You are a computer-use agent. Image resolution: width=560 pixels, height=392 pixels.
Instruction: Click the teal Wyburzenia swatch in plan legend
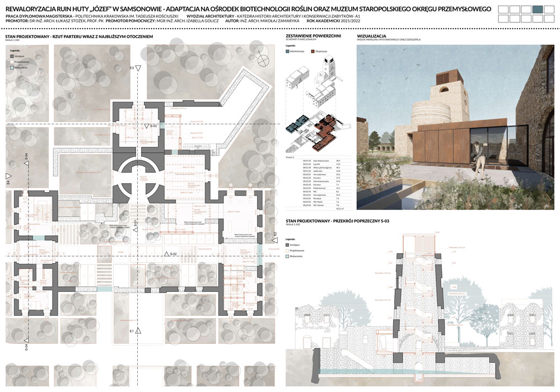pyautogui.click(x=11, y=68)
